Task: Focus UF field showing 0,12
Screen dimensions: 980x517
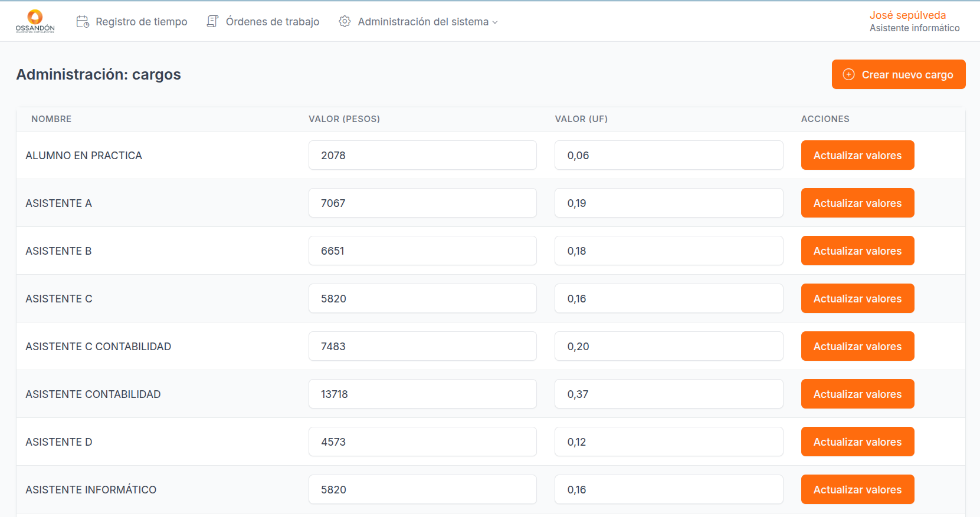Action: (669, 442)
